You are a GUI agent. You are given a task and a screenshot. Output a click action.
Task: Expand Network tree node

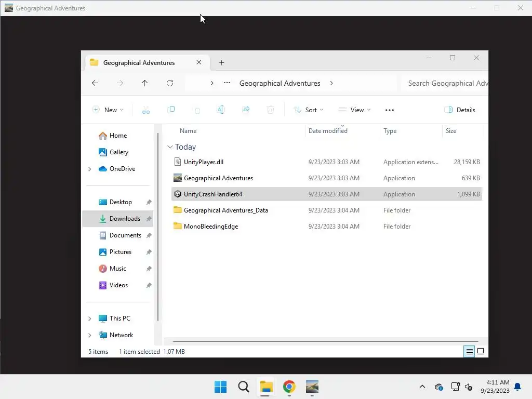coord(89,335)
